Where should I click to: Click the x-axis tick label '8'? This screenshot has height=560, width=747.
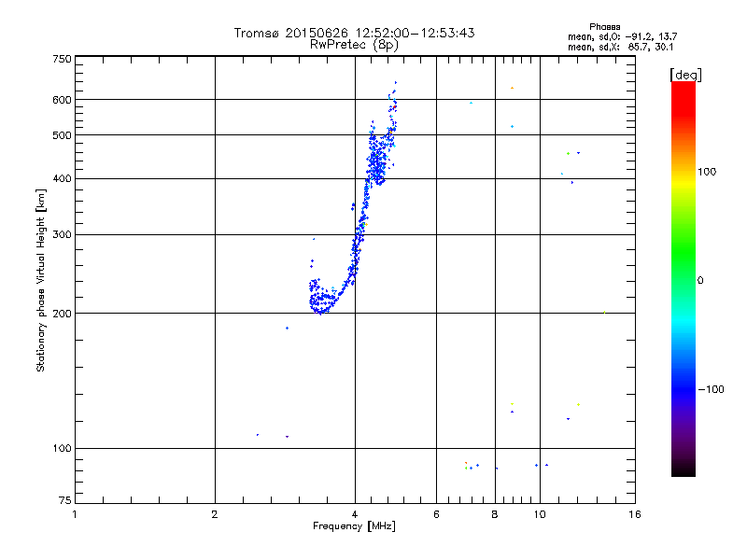pos(495,514)
